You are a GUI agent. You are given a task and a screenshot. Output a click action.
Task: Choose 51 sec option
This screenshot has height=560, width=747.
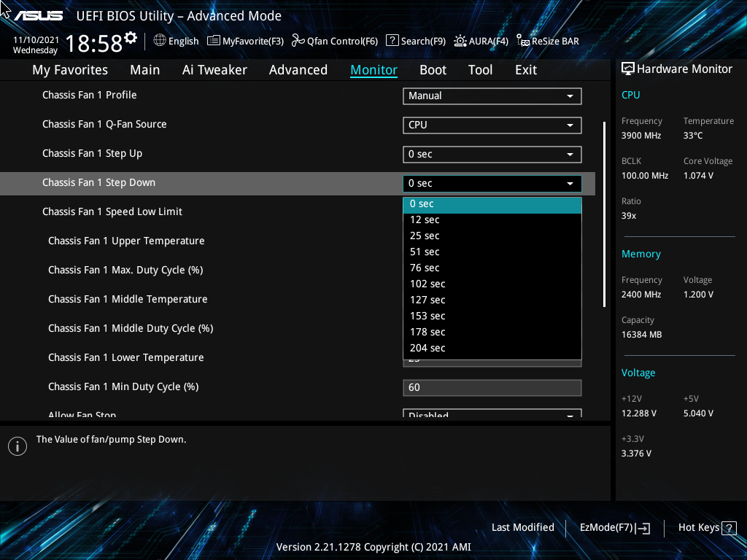click(x=492, y=252)
